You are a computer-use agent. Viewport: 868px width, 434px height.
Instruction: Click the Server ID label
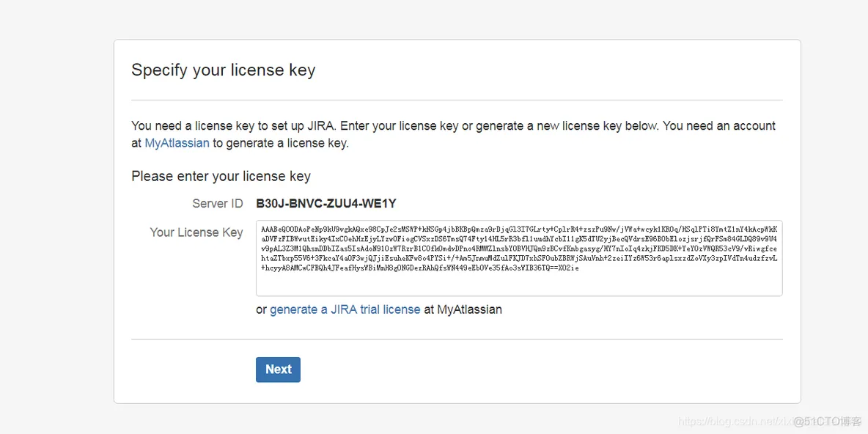[218, 204]
